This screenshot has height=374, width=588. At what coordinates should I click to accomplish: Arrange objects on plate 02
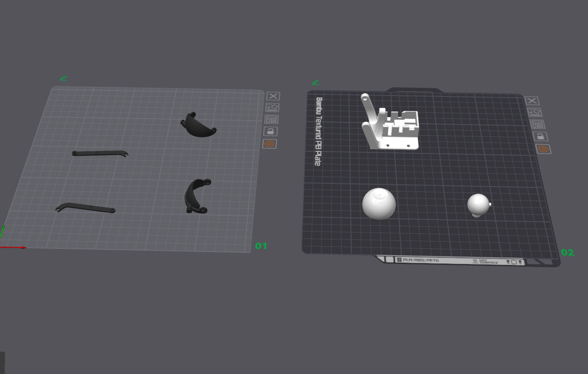pos(538,125)
